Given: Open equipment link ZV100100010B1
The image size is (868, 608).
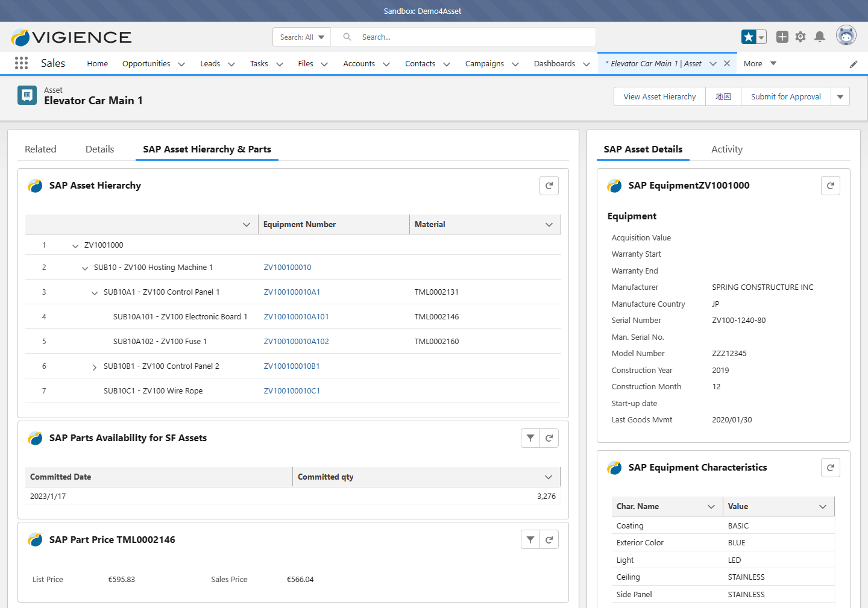Looking at the screenshot, I should [292, 366].
